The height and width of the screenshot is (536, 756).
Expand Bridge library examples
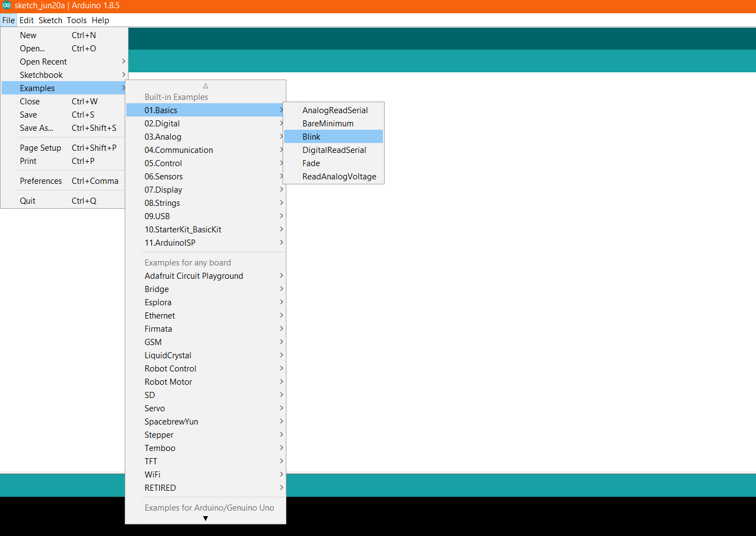coord(205,289)
